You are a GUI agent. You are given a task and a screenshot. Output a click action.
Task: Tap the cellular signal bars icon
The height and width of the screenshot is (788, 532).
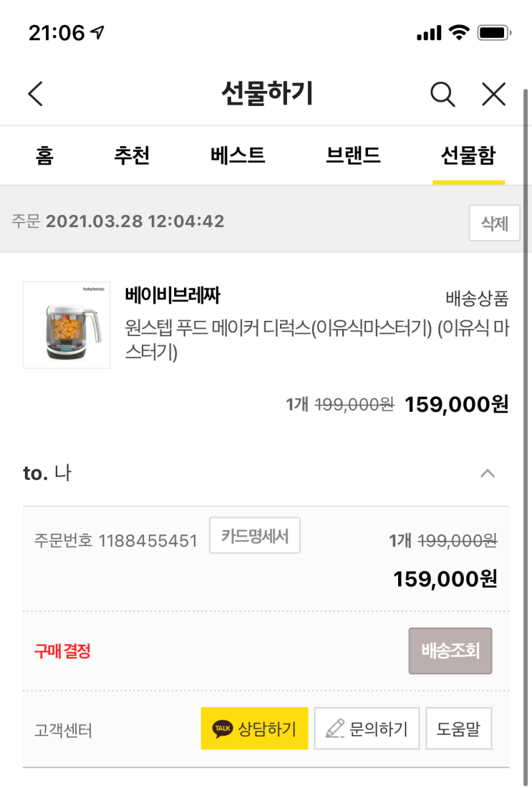tap(428, 32)
